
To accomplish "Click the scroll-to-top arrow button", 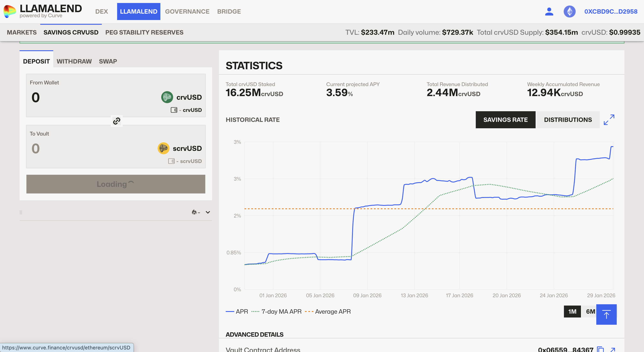I will pyautogui.click(x=606, y=314).
